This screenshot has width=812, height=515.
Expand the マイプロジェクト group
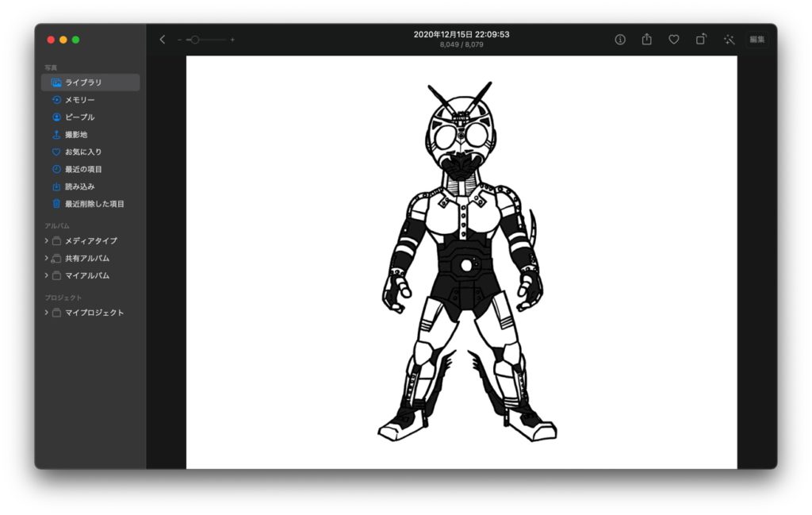click(x=46, y=313)
